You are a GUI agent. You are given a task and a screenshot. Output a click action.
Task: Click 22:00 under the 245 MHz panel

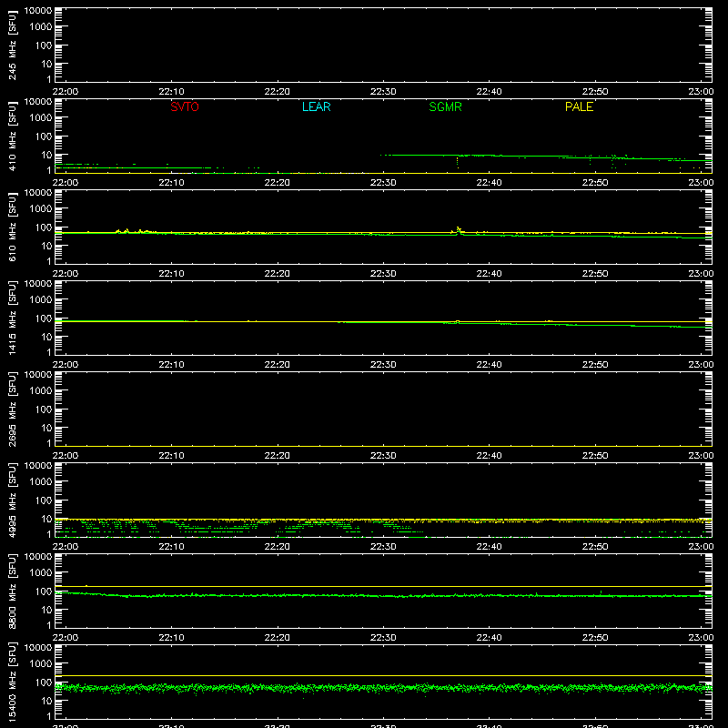(66, 92)
